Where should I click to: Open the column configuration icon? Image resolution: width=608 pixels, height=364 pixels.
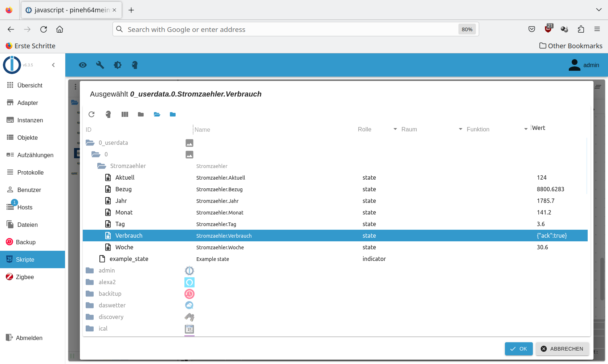[x=125, y=114]
